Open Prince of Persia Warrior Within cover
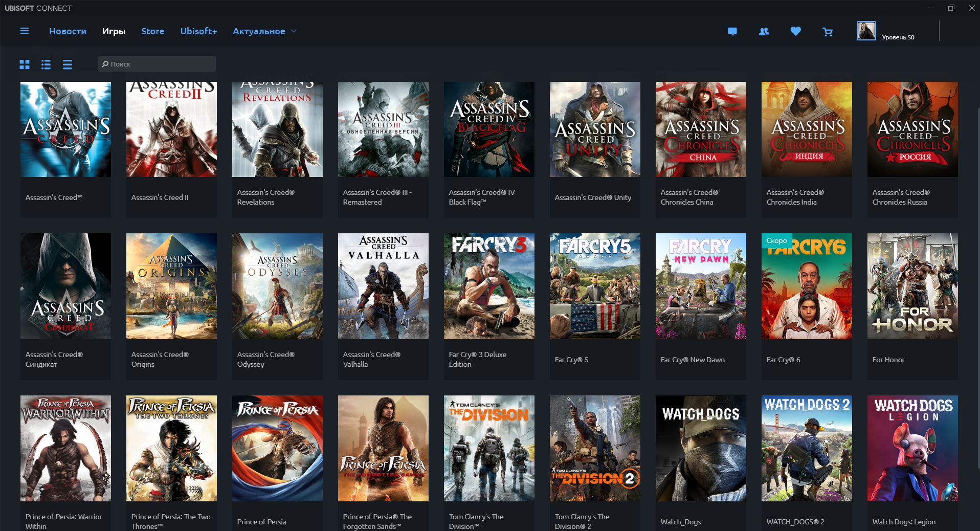Screen dimensions: 980x531 tap(65, 448)
